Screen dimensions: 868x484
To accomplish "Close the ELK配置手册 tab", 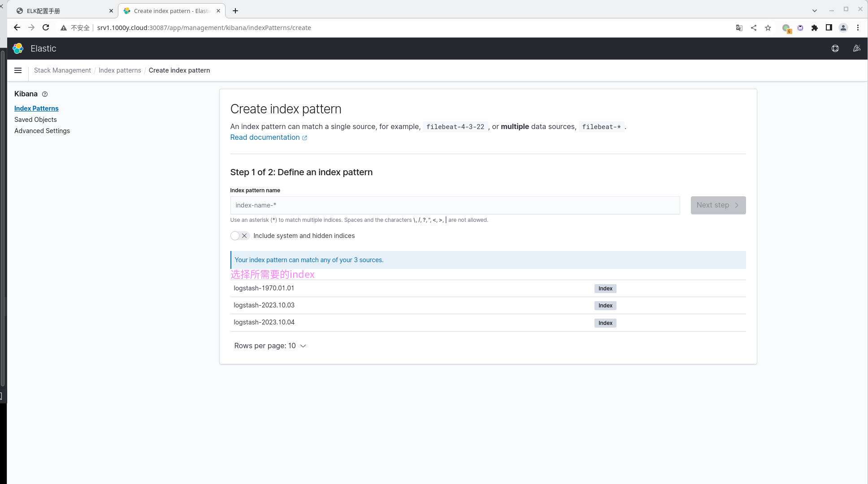I will pyautogui.click(x=111, y=11).
